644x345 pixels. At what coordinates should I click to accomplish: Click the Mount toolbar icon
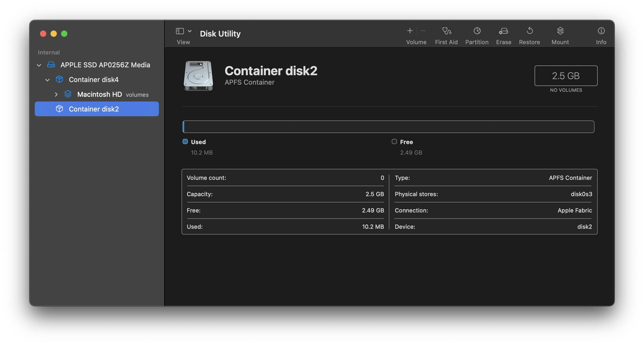(x=560, y=31)
